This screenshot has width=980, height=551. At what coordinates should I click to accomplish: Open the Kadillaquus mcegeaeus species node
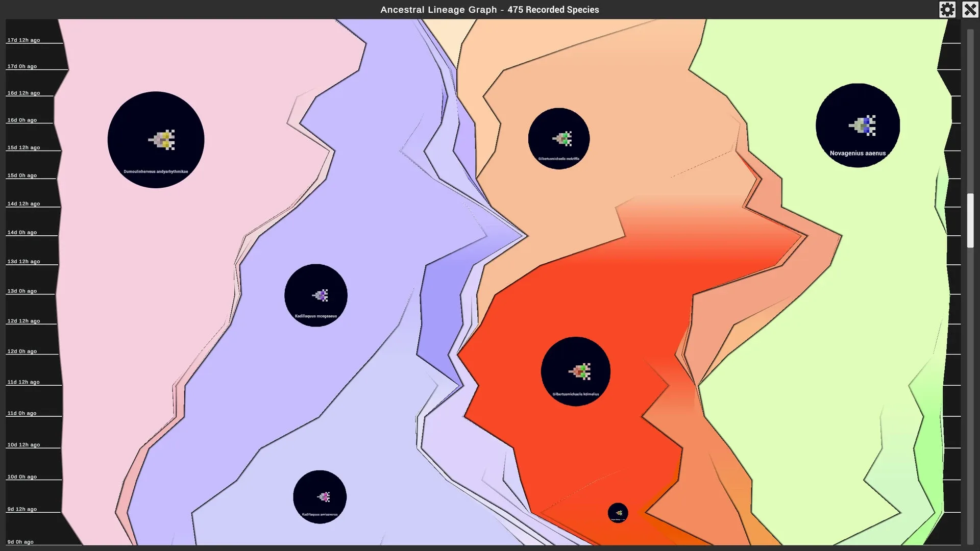coord(316,295)
